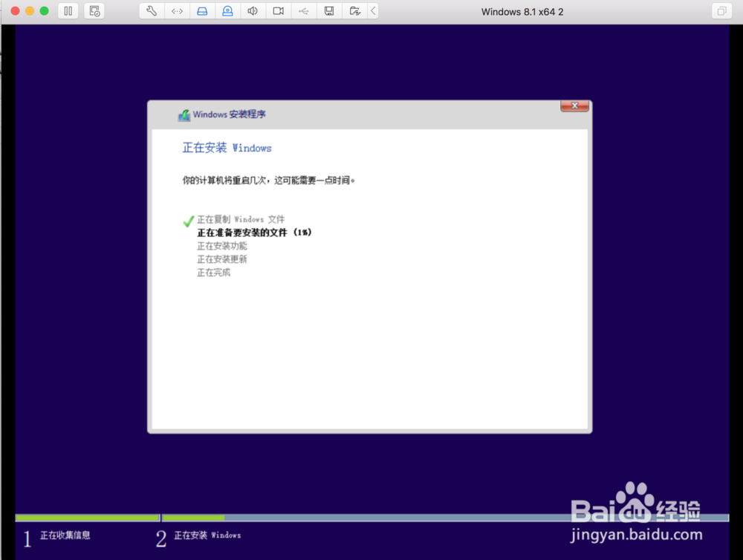Open the video camera device icon
Viewport: 743px width, 560px height.
coord(278,10)
